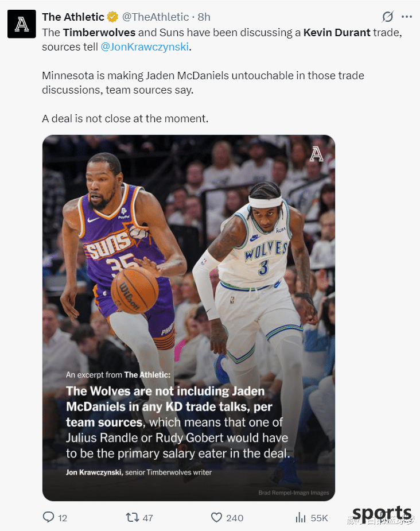Click the sports watermark logo

(382, 514)
